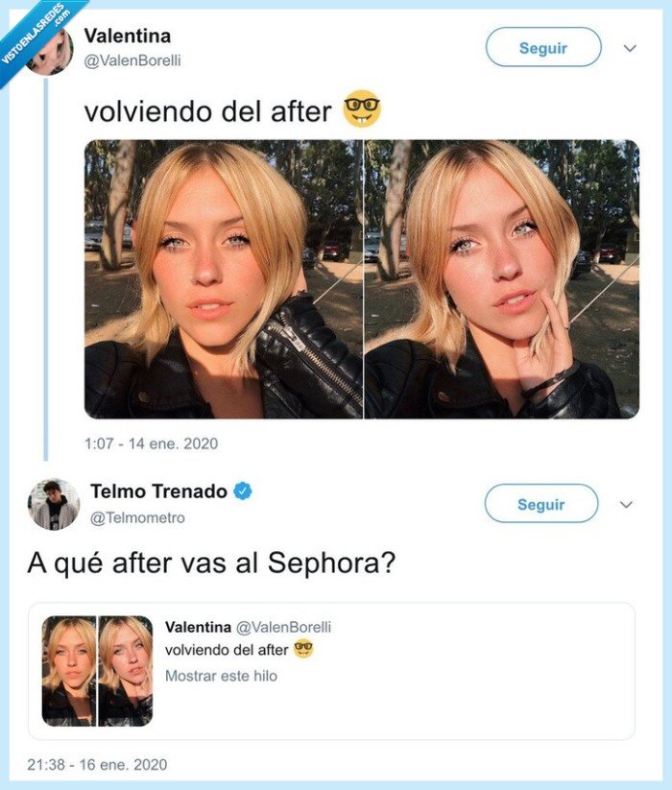Toggle following Telmo via his Seguir button

(x=542, y=502)
